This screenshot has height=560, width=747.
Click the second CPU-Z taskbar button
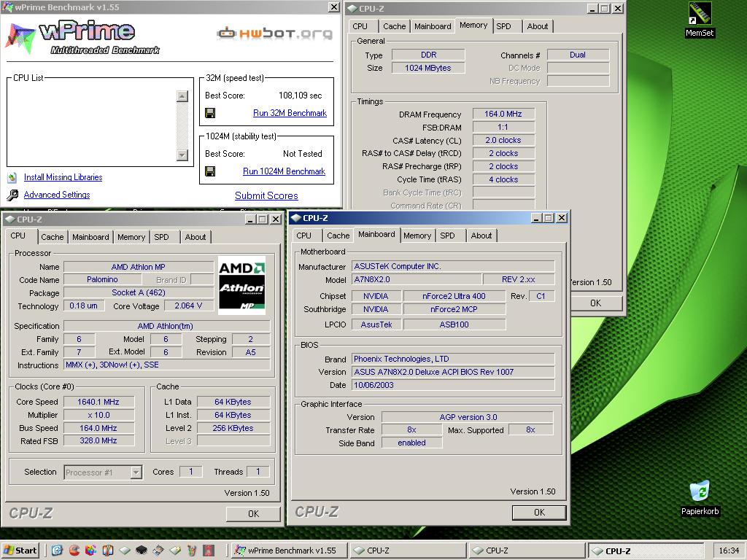click(x=527, y=551)
